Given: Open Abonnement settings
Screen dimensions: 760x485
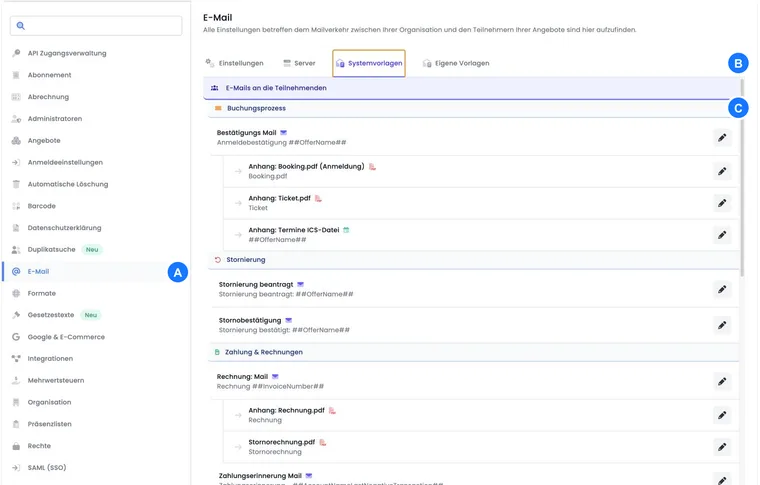Looking at the screenshot, I should point(49,75).
